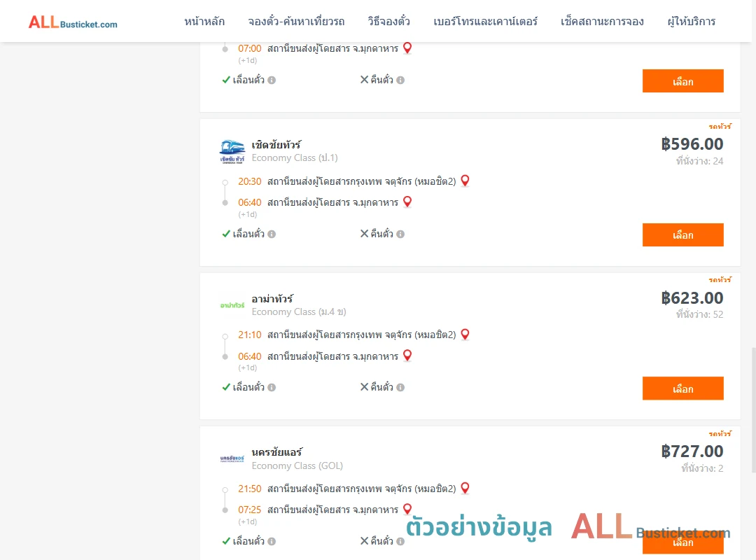Click Economy Class (ป.1) label
This screenshot has width=756, height=560.
point(295,157)
